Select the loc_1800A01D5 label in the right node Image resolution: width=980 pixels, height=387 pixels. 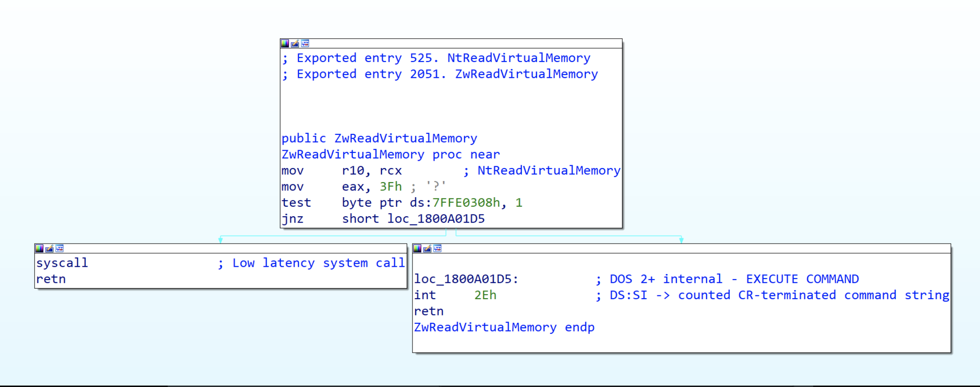[466, 279]
